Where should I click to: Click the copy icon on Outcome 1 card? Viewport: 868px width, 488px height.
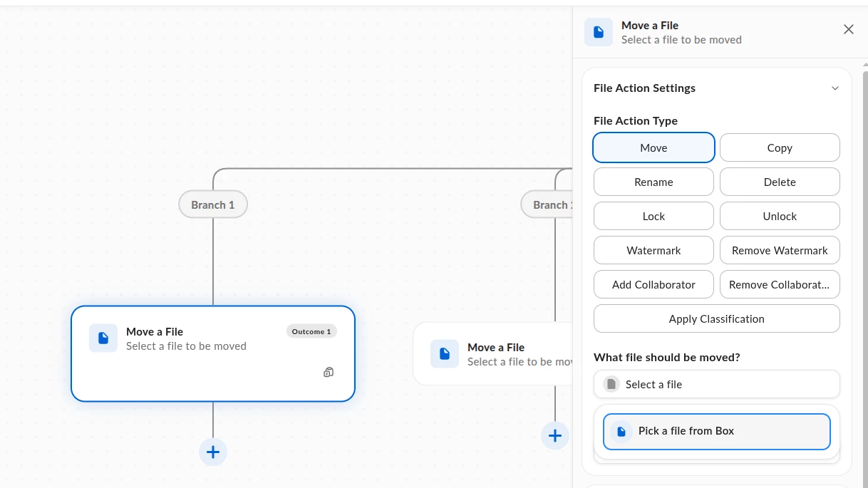[x=329, y=372]
